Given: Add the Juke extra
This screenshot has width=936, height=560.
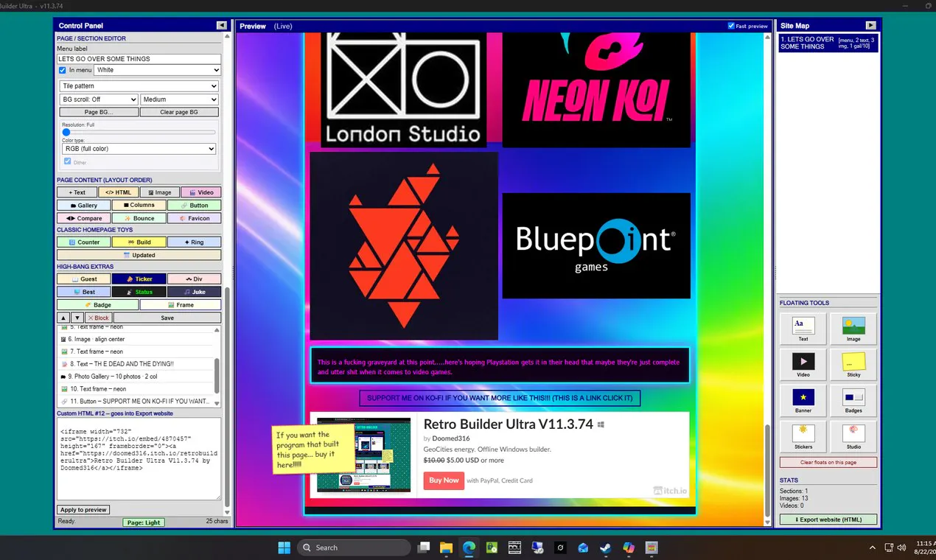Looking at the screenshot, I should click(194, 292).
